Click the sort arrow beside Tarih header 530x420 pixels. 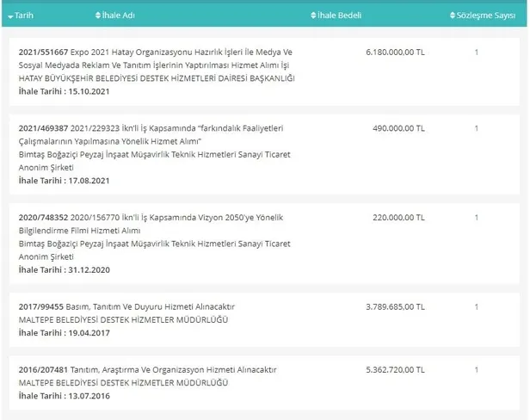coord(10,16)
